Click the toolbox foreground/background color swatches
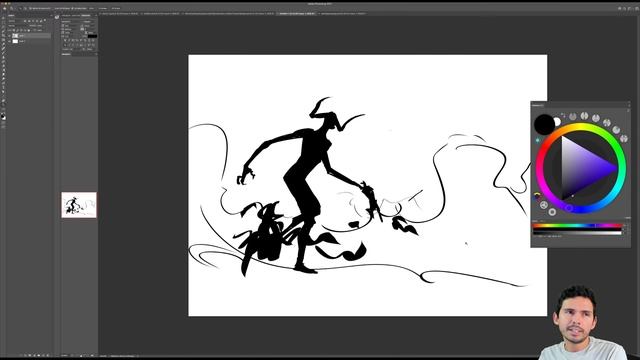Image resolution: width=640 pixels, height=360 pixels. click(3, 117)
